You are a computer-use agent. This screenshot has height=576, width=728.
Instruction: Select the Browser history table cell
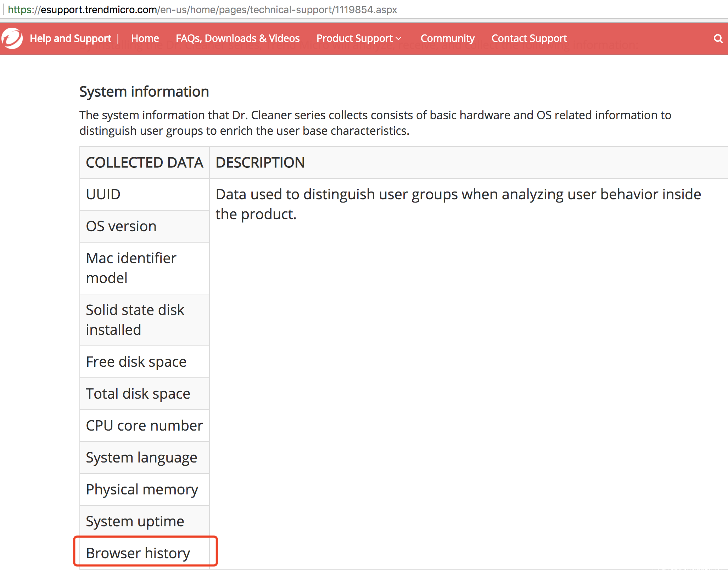pyautogui.click(x=138, y=553)
